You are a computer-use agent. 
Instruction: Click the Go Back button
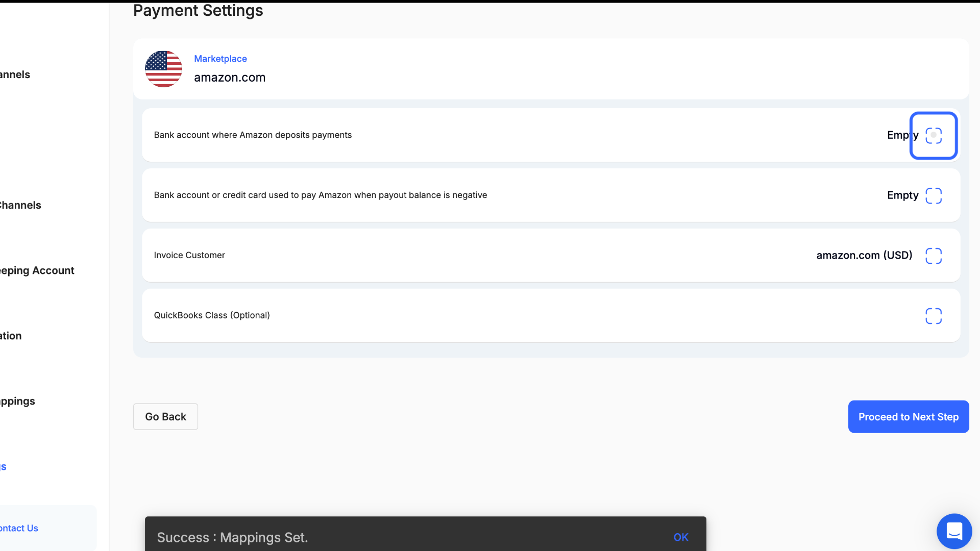coord(165,417)
